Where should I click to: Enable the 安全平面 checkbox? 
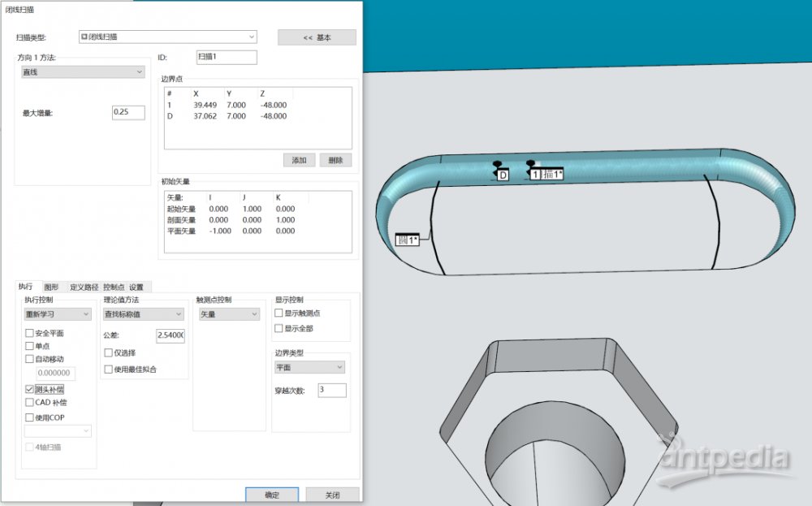point(29,333)
